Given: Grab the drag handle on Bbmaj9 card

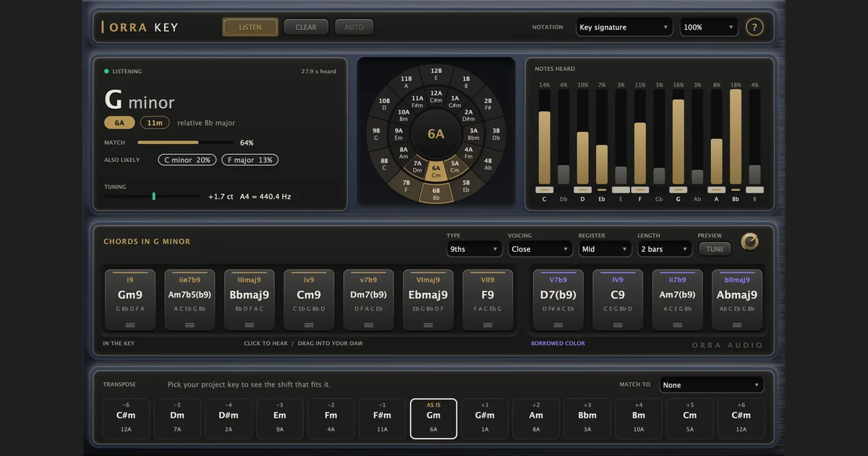Looking at the screenshot, I should [x=250, y=325].
